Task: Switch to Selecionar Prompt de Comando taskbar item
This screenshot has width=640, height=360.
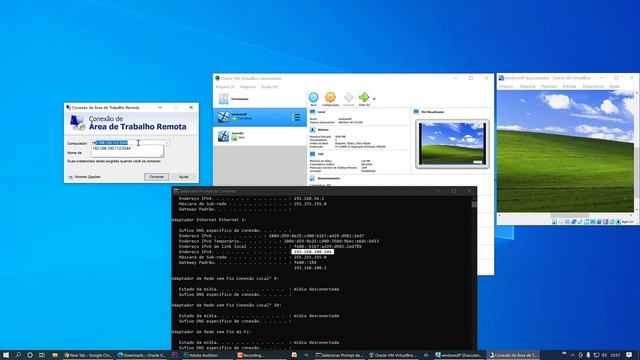Action: click(x=340, y=355)
